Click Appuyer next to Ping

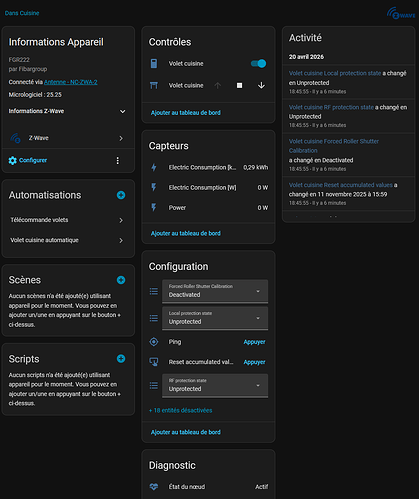pos(254,342)
